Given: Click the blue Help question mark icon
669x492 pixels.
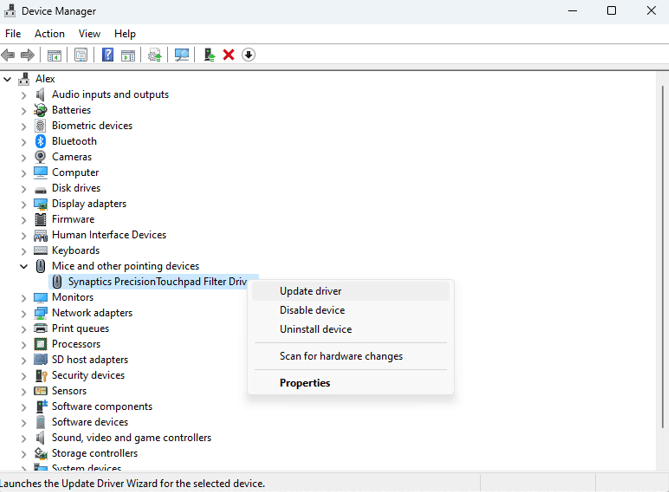Looking at the screenshot, I should pos(108,55).
